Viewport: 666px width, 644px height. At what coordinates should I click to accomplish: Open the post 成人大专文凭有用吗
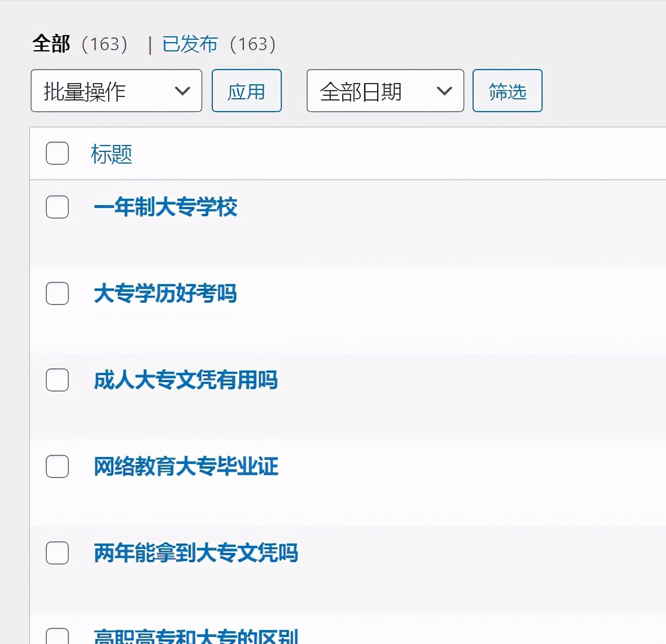point(185,380)
